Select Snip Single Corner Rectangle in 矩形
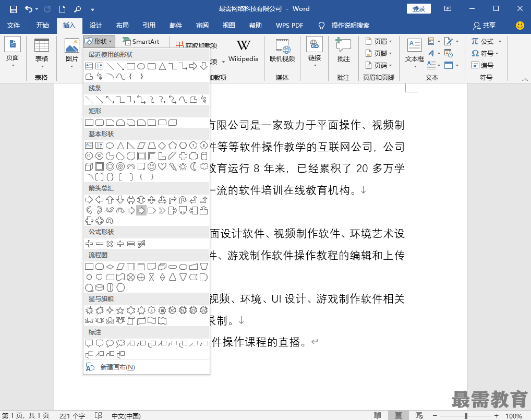The width and height of the screenshot is (531, 420). 110,123
